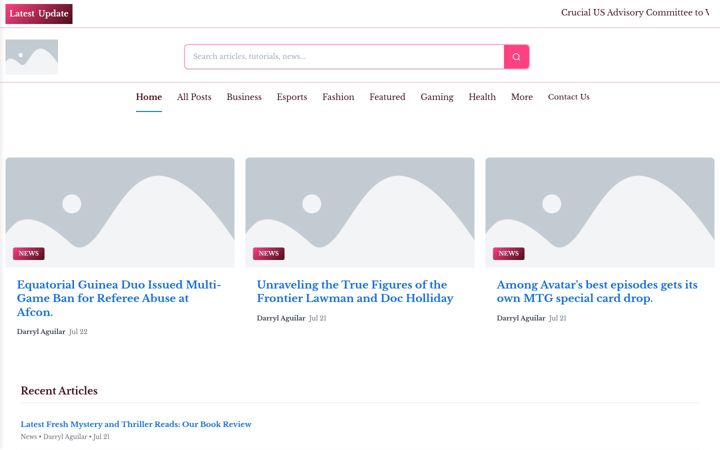Open the Featured category
This screenshot has width=720, height=450.
tap(388, 97)
